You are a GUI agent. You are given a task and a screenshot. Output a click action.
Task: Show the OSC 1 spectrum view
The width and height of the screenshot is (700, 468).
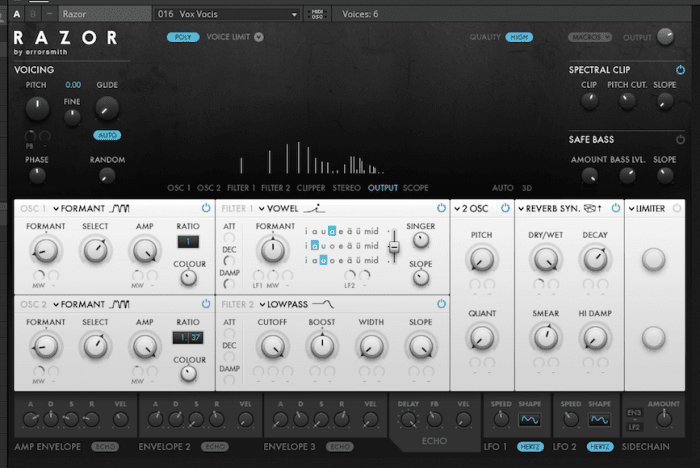click(179, 188)
